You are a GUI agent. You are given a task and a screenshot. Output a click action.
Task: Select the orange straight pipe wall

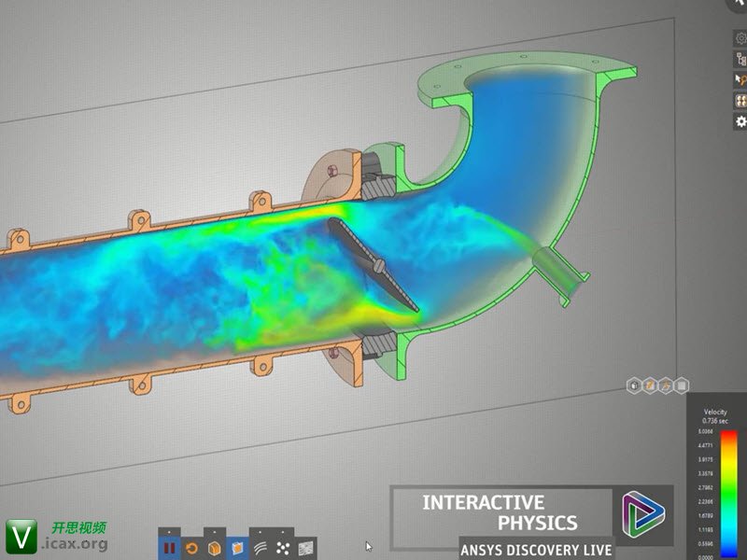click(x=190, y=221)
